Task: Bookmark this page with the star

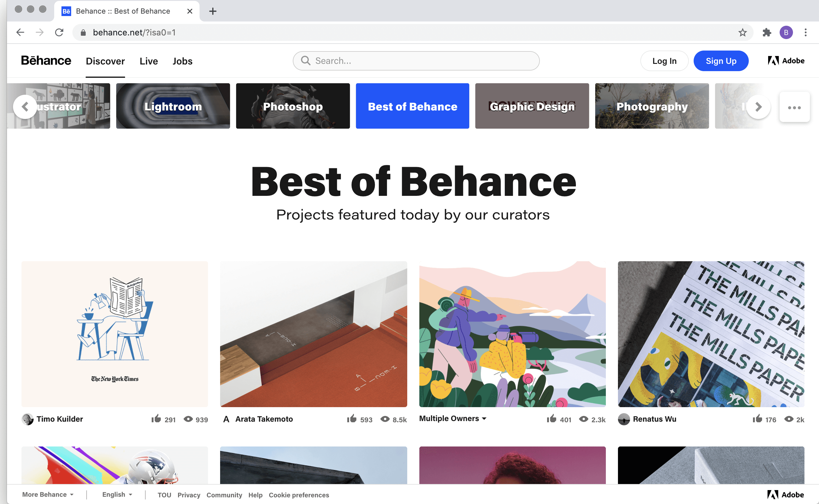Action: (742, 32)
